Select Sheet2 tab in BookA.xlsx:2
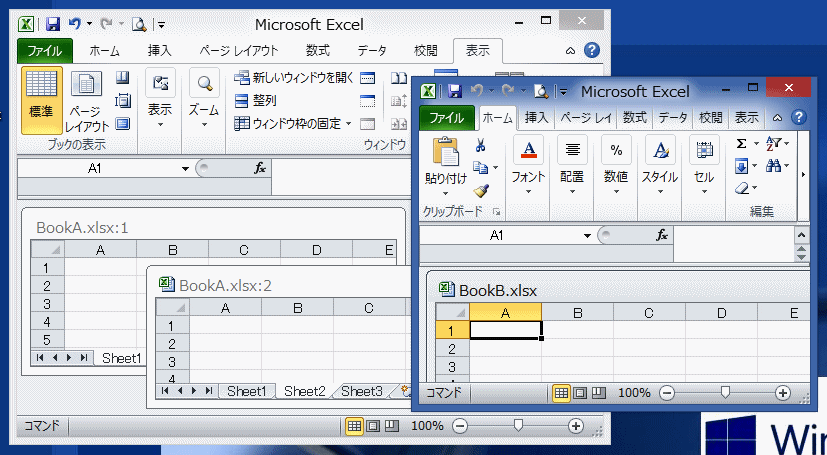 304,391
